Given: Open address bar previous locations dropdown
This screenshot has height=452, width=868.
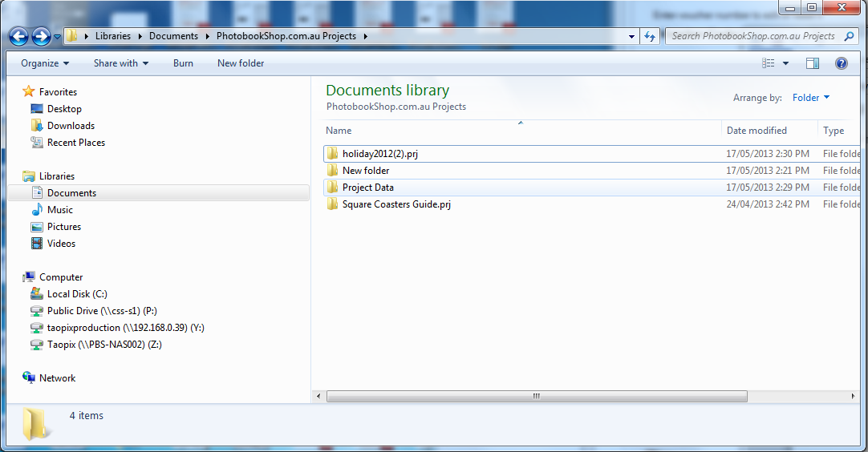Looking at the screenshot, I should click(x=631, y=37).
